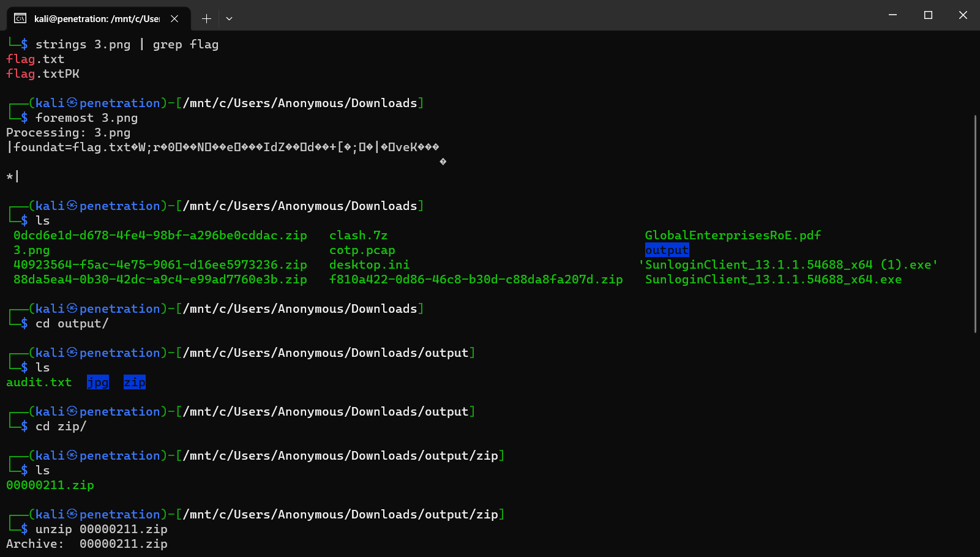Click the highlighted zip directory

(135, 382)
